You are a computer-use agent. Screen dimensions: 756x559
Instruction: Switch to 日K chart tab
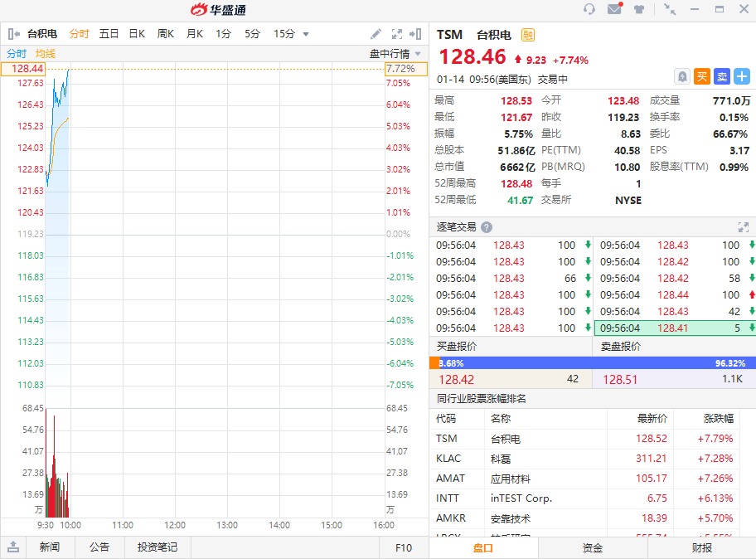pos(137,34)
